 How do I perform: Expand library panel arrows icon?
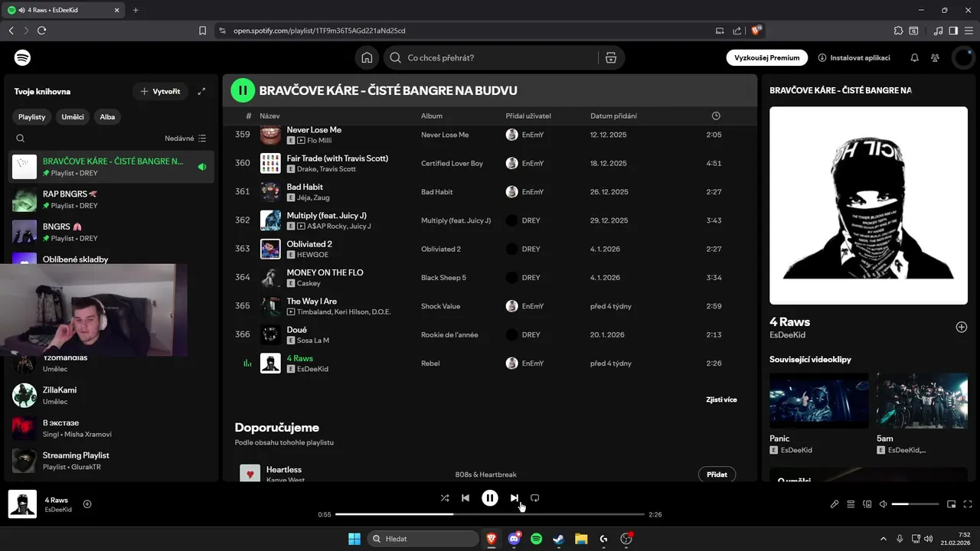click(x=201, y=91)
